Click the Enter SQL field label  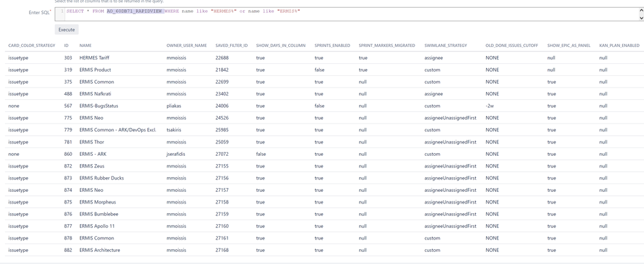click(x=40, y=12)
